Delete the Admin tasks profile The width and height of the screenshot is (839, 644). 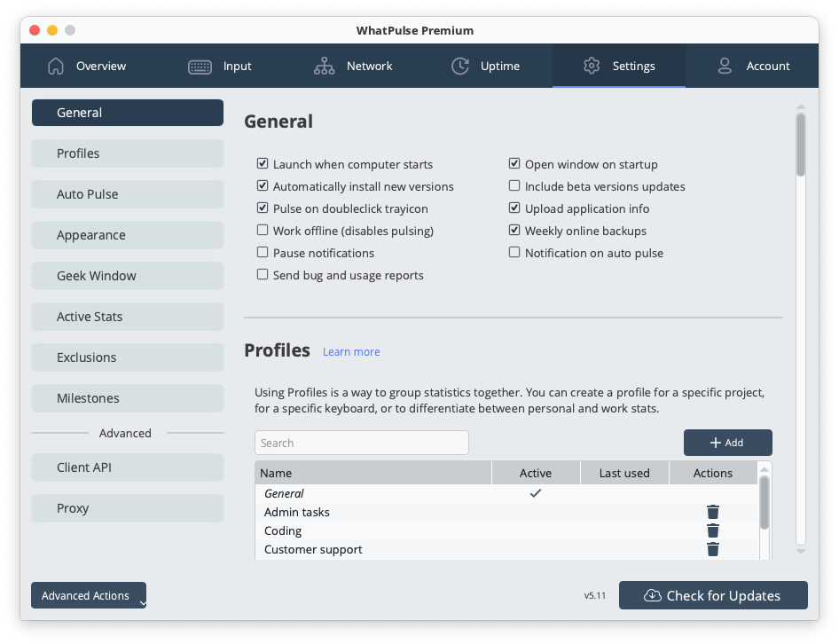[713, 512]
